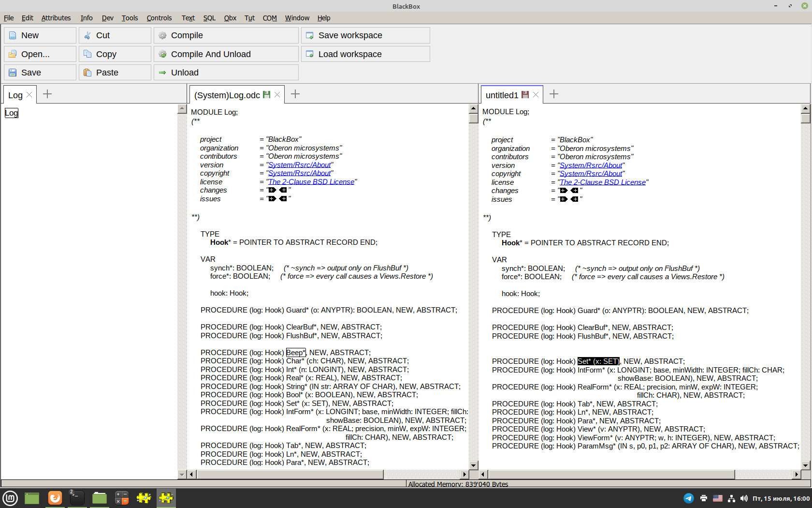This screenshot has width=812, height=508.
Task: Open The 2-Clause BSD License link in untitled1
Action: pos(602,182)
